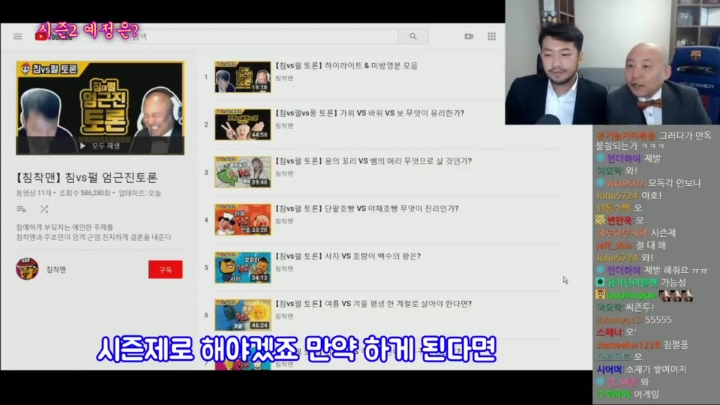
Task: Click the YouTube logo
Action: click(54, 36)
